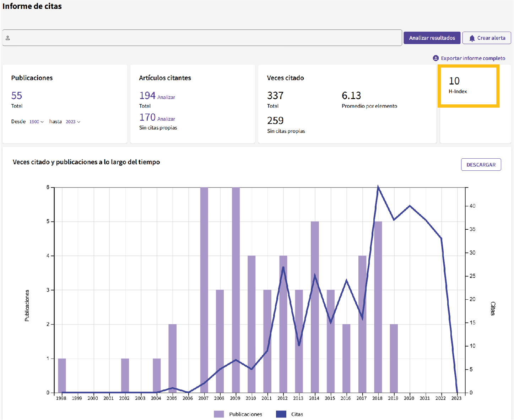The height and width of the screenshot is (420, 514).
Task: Toggle Citas legend swatch
Action: (281, 414)
